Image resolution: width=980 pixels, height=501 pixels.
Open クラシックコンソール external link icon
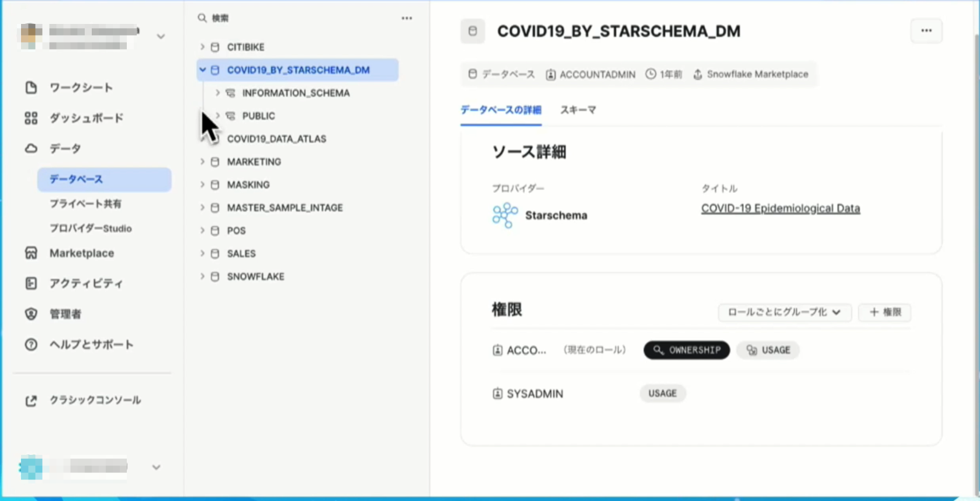(x=31, y=401)
